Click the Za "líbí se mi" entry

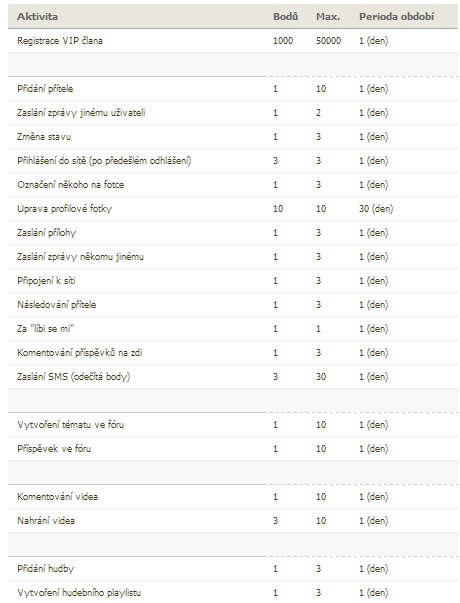click(x=45, y=329)
